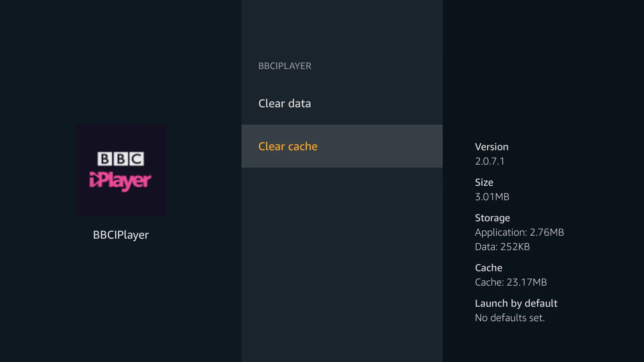The width and height of the screenshot is (644, 362).
Task: Click the highlighted Clear cache row
Action: [342, 146]
